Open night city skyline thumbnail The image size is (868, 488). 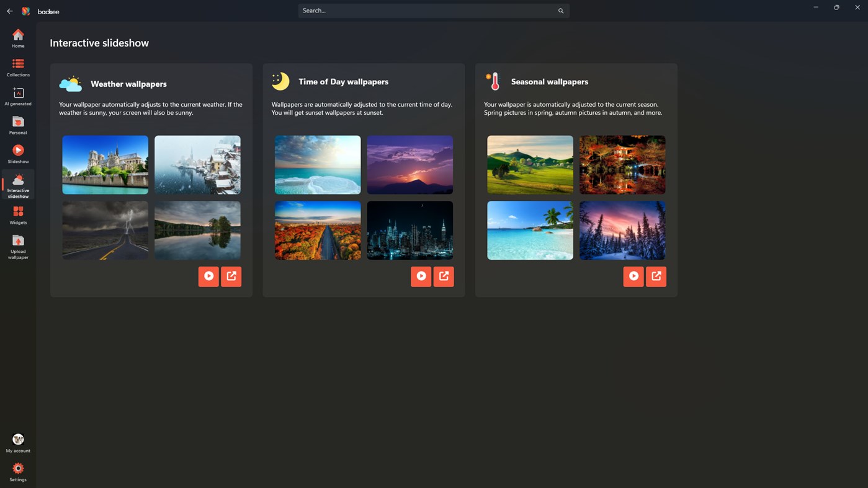click(410, 230)
